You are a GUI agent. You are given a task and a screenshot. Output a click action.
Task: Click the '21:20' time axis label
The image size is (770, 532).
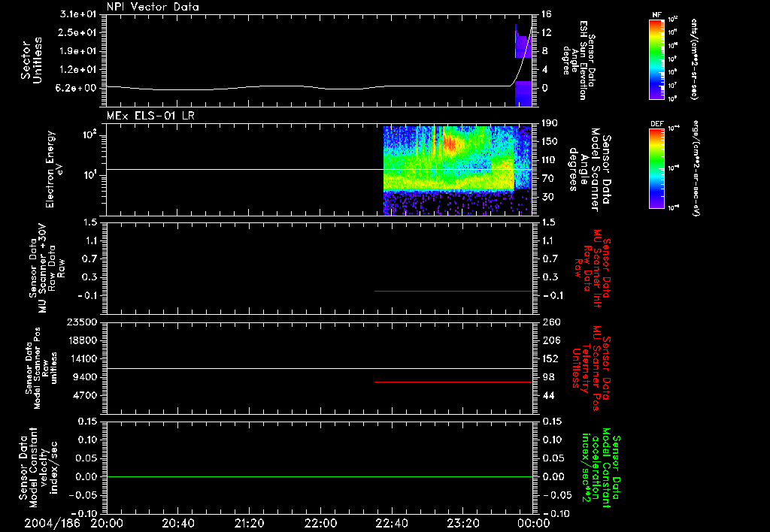[x=249, y=523]
